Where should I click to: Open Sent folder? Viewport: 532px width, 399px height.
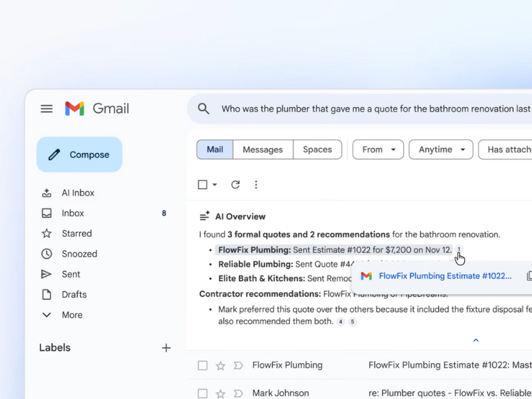(x=71, y=274)
